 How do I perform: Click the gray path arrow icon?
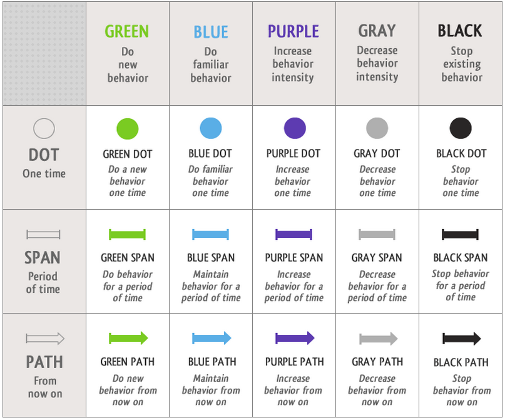tap(378, 339)
